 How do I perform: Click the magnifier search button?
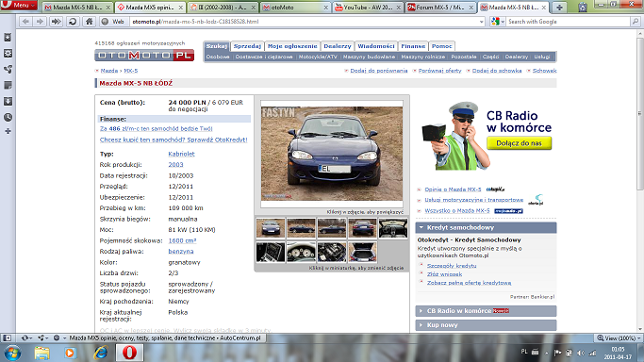coord(635,22)
